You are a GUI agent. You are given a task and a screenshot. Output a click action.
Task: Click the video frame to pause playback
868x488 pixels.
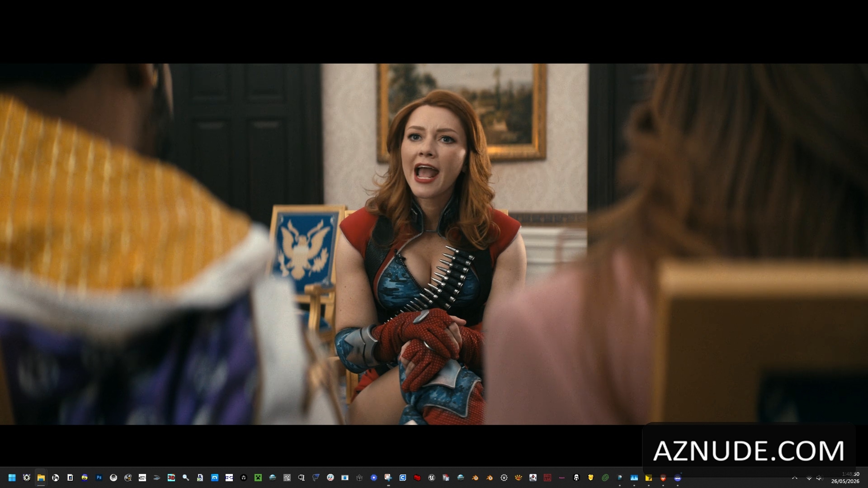click(434, 244)
